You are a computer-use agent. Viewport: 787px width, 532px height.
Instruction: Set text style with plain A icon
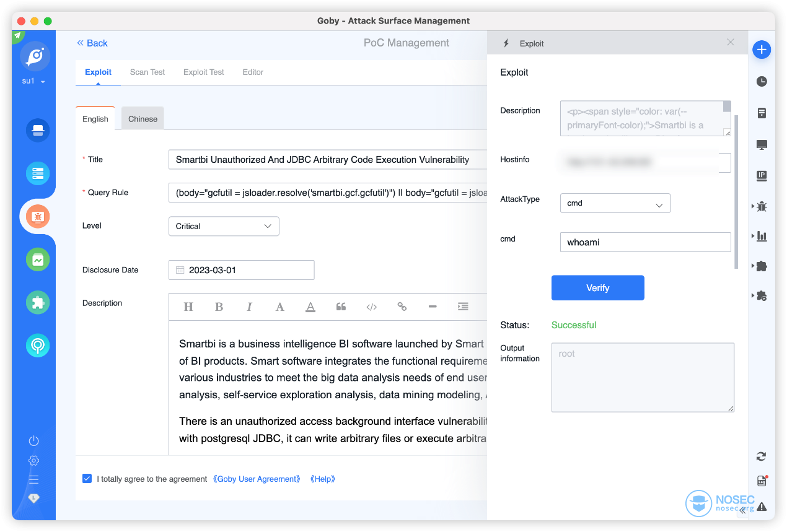coord(280,307)
